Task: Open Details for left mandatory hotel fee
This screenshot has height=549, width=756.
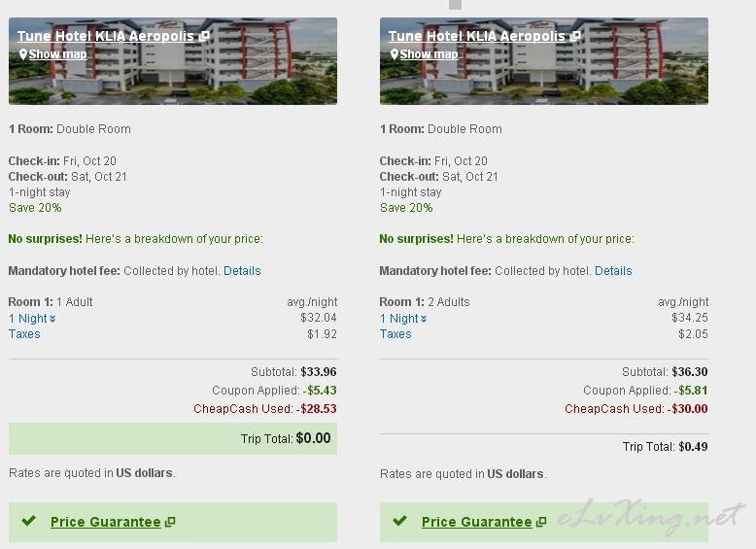Action: click(x=242, y=271)
